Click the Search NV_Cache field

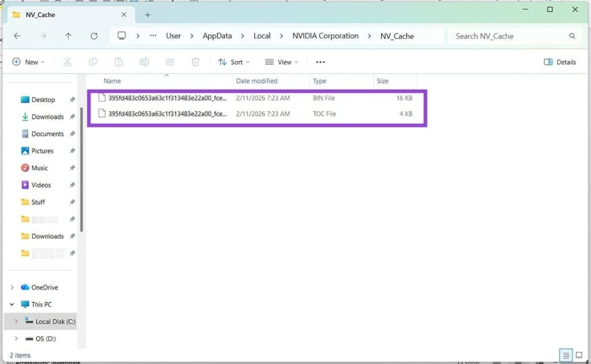(x=514, y=36)
